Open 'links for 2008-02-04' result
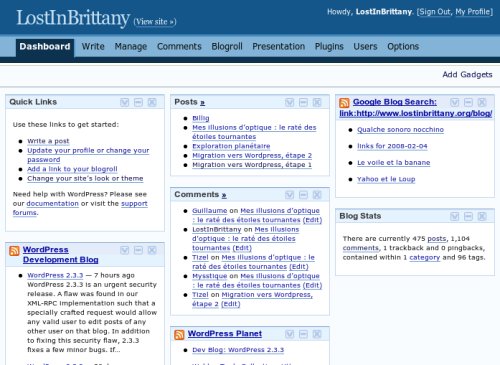Image resolution: width=500 pixels, height=365 pixels. pos(392,146)
